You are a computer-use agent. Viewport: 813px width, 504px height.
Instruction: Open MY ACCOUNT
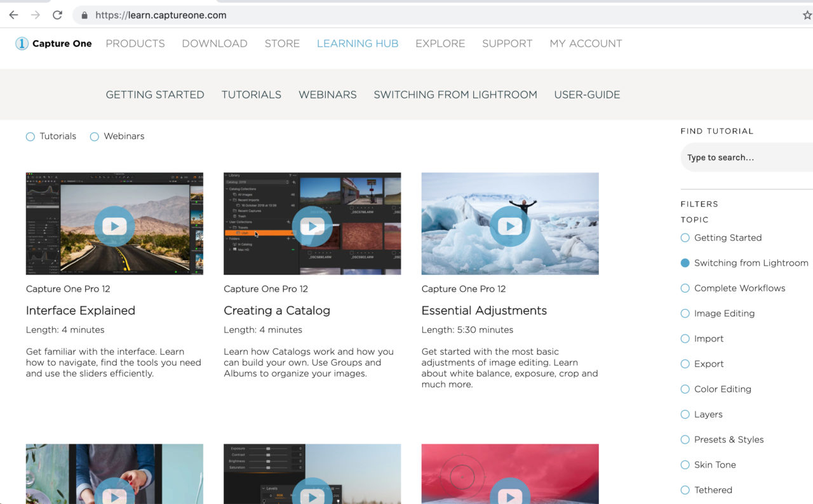tap(586, 44)
